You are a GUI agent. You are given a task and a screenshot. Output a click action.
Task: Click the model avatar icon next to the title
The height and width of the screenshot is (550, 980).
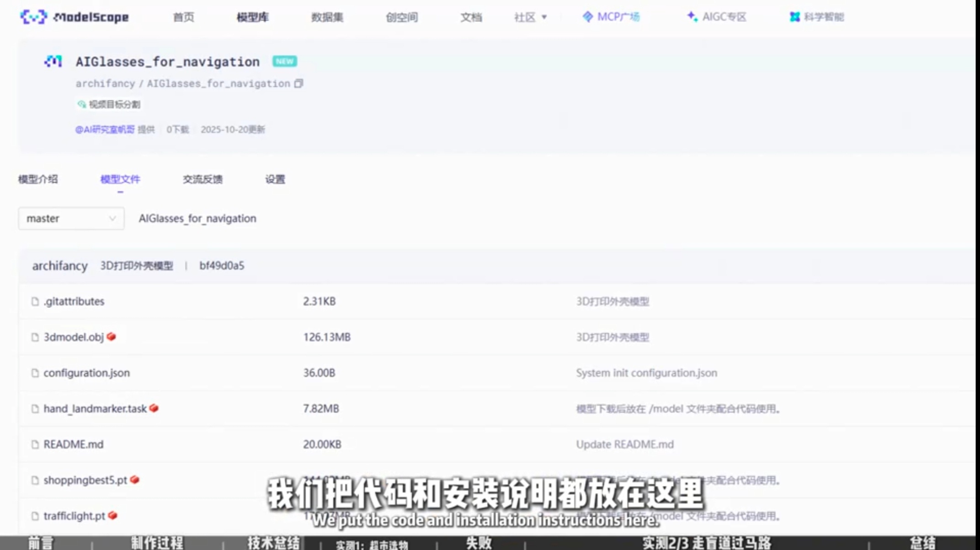53,61
